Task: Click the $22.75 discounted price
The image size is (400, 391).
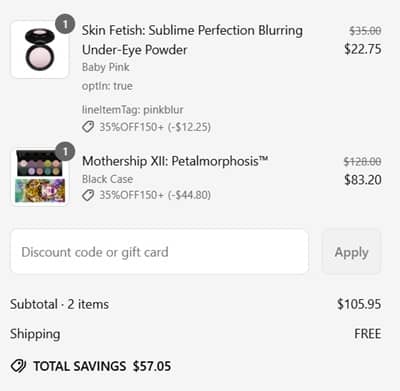Action: [363, 49]
